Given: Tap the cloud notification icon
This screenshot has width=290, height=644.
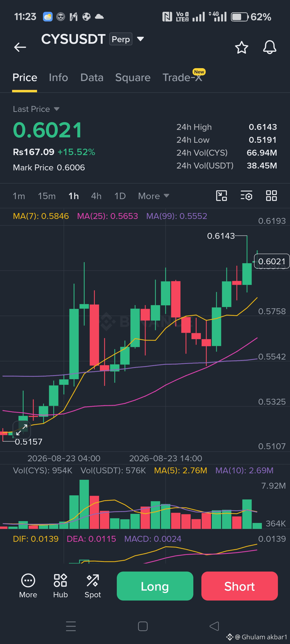Looking at the screenshot, I should click(99, 17).
